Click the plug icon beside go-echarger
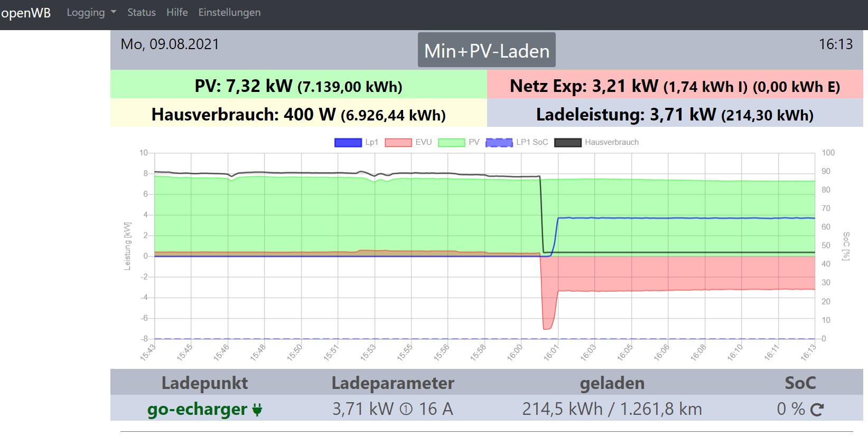Screen dimensions: 868x445 coord(257,410)
